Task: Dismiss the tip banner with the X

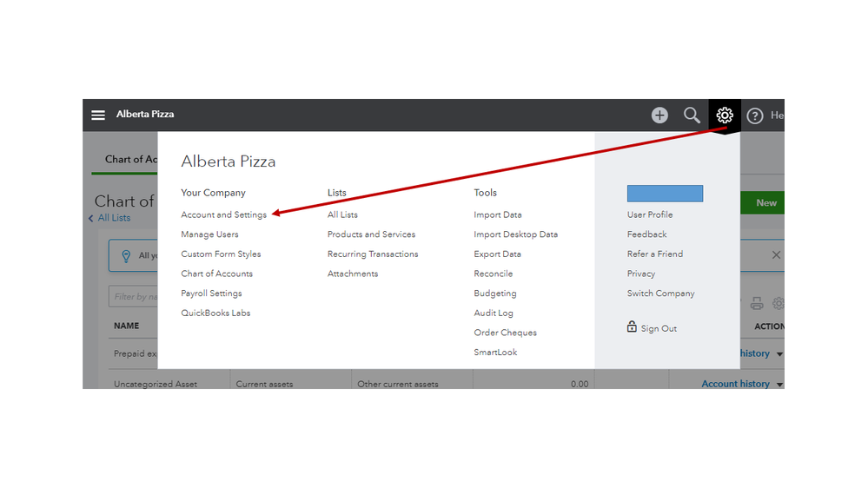Action: [776, 255]
